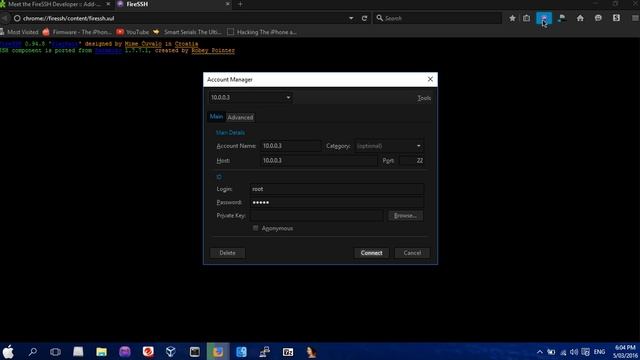Viewport: 640px width, 360px height.
Task: Click the Host input field
Action: coord(319,160)
